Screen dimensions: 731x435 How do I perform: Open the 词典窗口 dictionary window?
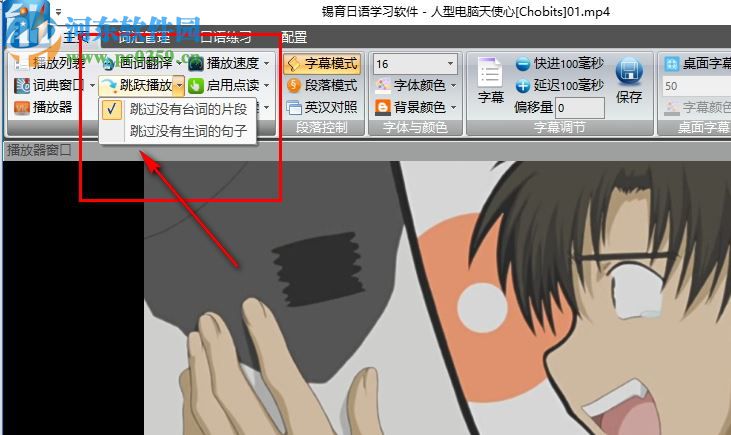(49, 85)
